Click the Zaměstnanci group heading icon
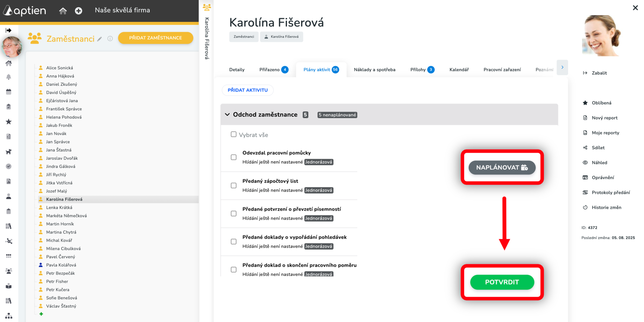This screenshot has height=322, width=644. pos(35,38)
